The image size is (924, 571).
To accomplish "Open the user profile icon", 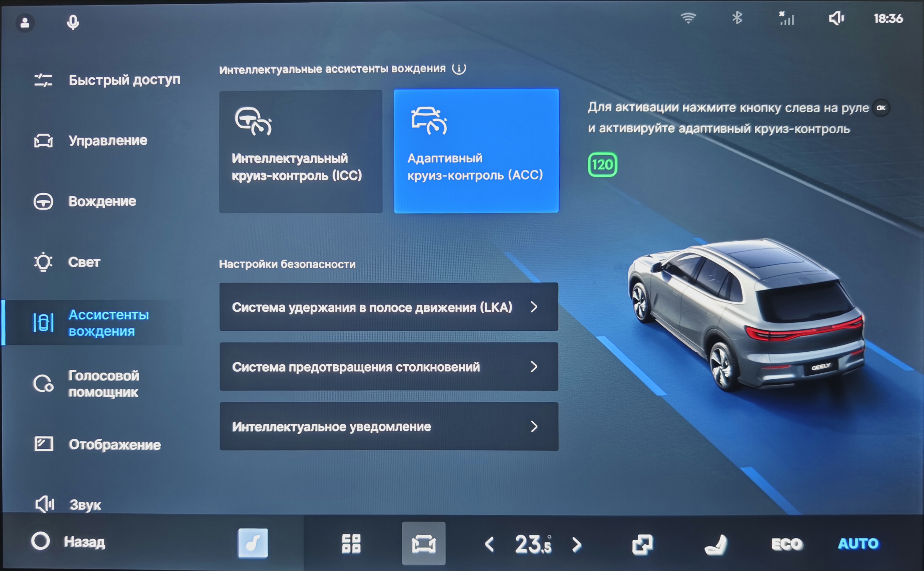I will (25, 23).
